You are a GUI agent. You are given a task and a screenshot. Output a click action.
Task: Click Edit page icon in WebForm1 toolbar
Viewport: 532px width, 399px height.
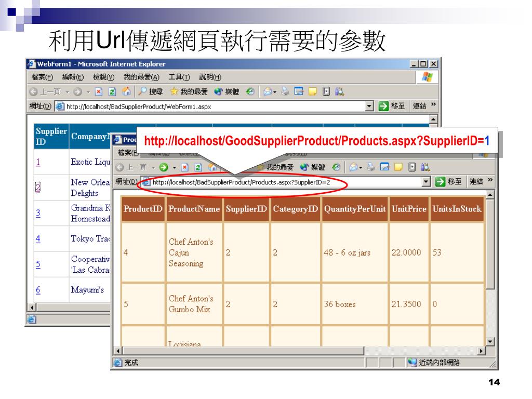click(x=299, y=91)
